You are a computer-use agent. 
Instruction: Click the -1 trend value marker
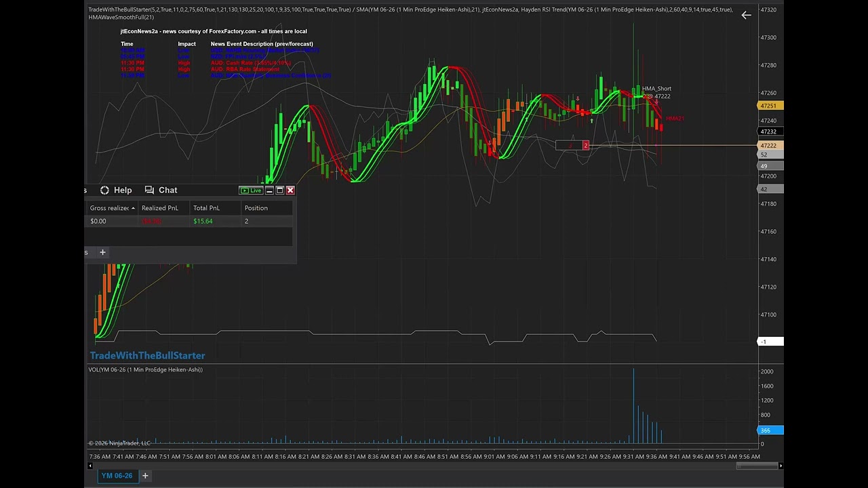(770, 342)
